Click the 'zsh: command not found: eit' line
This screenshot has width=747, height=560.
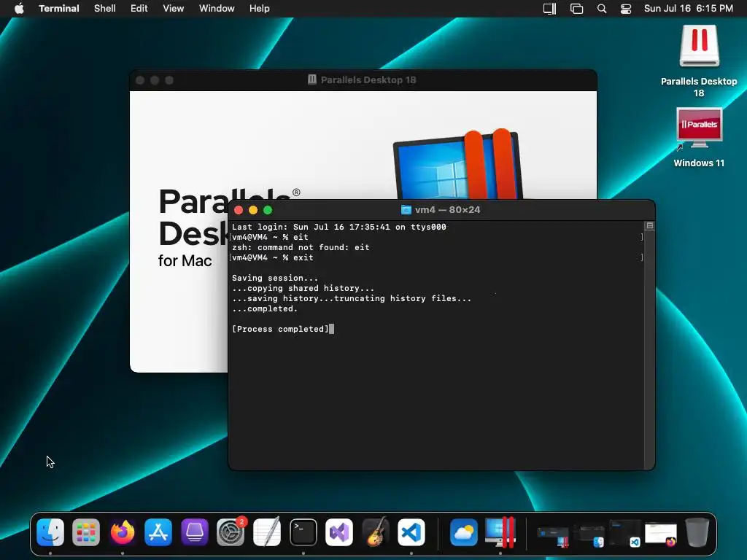tap(301, 248)
